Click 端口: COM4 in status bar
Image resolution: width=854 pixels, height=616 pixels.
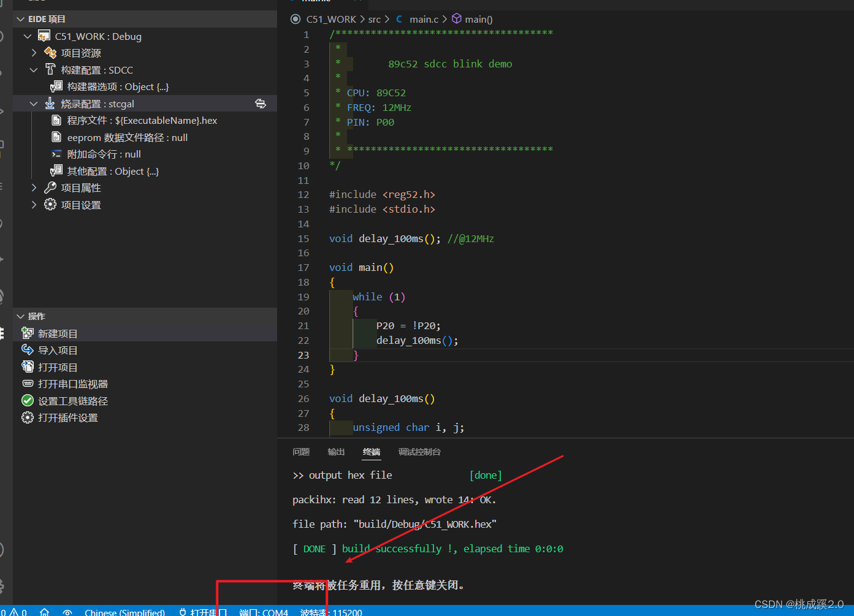tap(264, 612)
